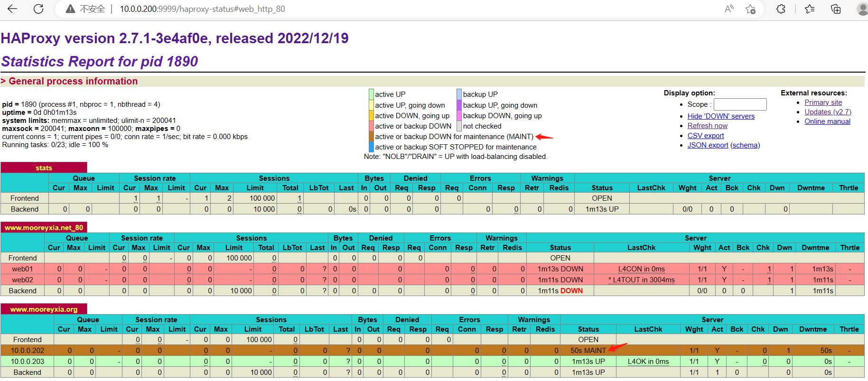This screenshot has height=381, width=868.
Task: Open browser extensions puzzle icon
Action: (781, 9)
